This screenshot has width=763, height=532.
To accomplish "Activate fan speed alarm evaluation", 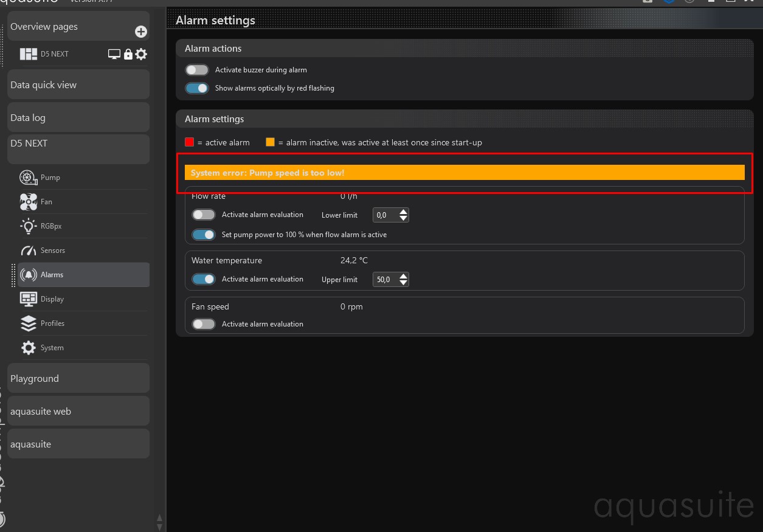I will coord(204,324).
